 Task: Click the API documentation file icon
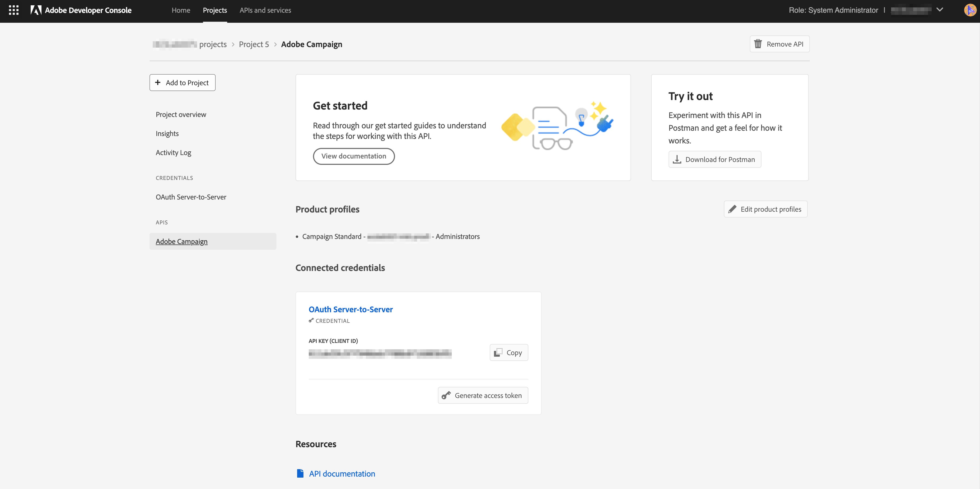[300, 473]
